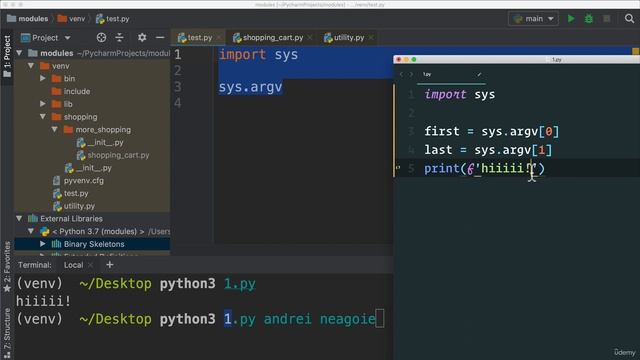
Task: Click the yellow warning marker in editor corner
Action: click(636, 51)
